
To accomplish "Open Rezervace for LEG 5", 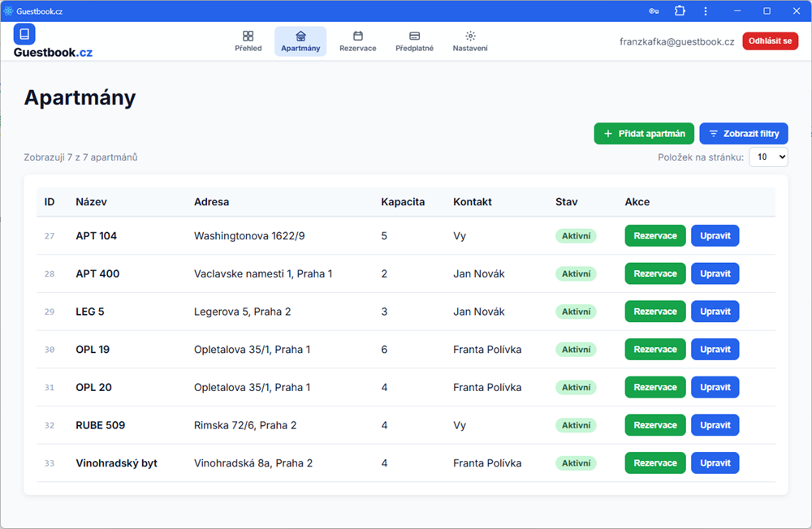I will pyautogui.click(x=655, y=311).
